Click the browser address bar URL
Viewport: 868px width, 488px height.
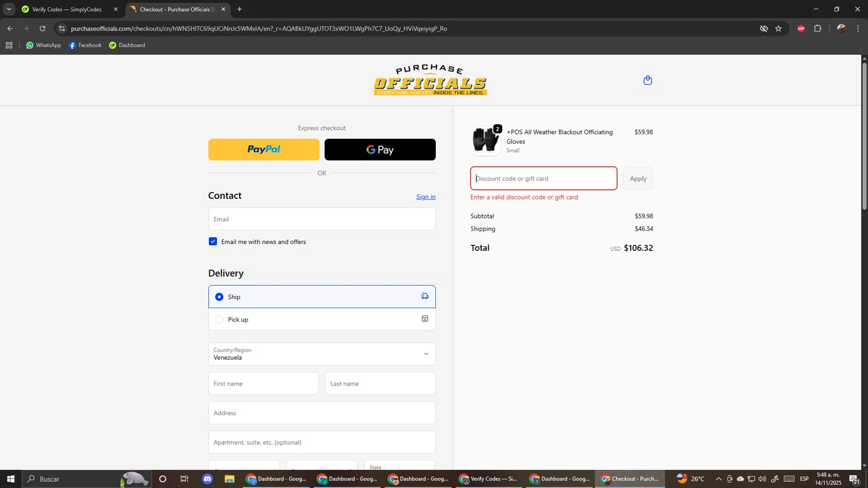(x=259, y=28)
